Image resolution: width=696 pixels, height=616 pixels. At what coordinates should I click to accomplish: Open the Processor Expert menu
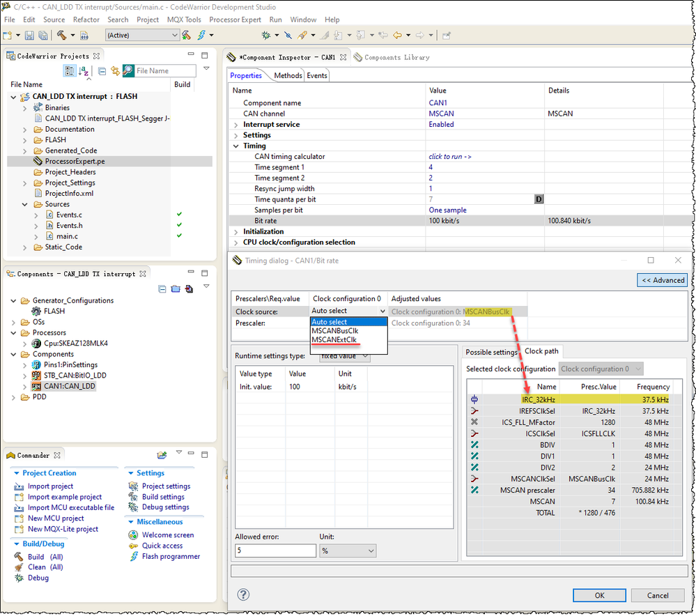click(235, 20)
